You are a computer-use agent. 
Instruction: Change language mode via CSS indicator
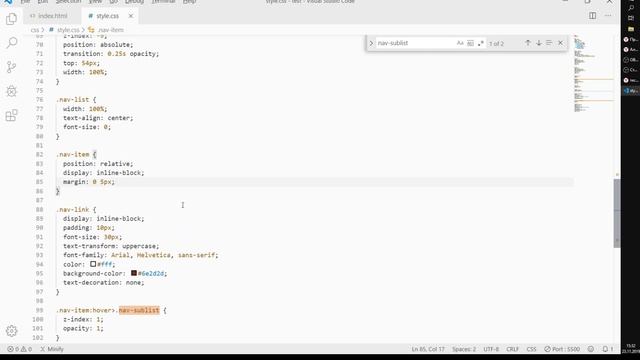531,349
